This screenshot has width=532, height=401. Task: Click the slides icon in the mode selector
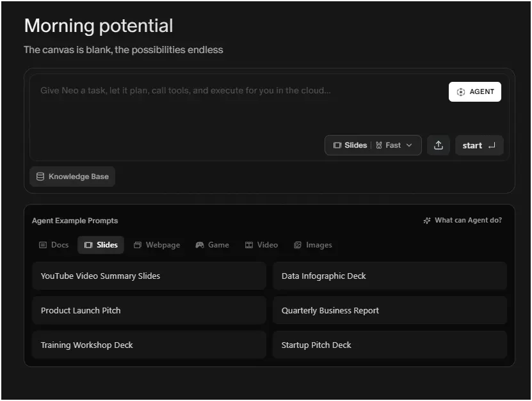click(337, 145)
